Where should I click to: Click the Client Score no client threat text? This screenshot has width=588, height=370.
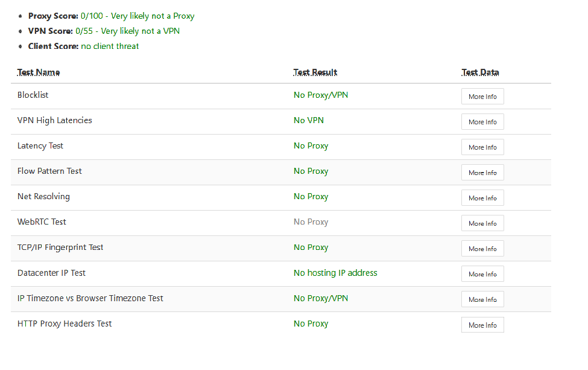[x=110, y=46]
